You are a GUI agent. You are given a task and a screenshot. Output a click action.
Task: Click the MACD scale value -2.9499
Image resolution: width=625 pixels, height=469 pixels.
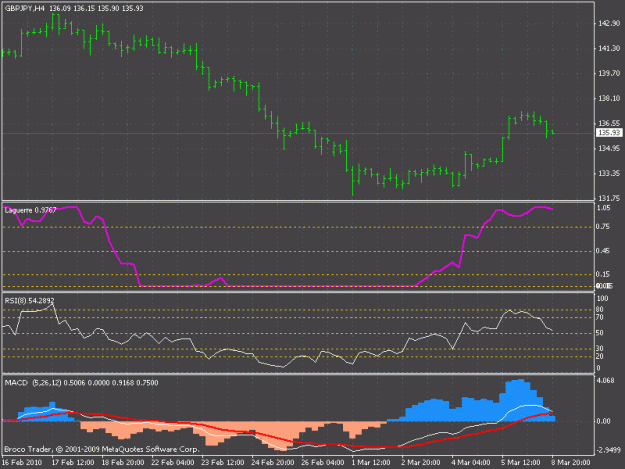[x=608, y=450]
